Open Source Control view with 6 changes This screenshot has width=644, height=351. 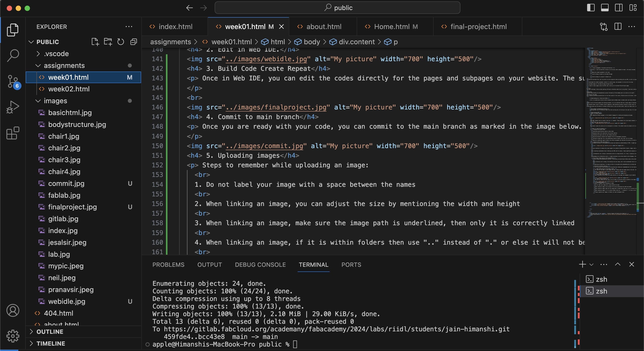click(x=13, y=82)
